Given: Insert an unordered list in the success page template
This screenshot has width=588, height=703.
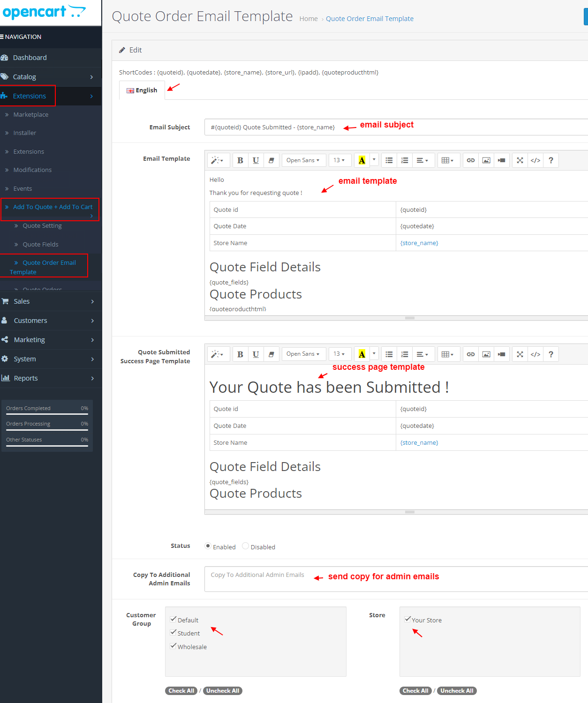Looking at the screenshot, I should 389,354.
